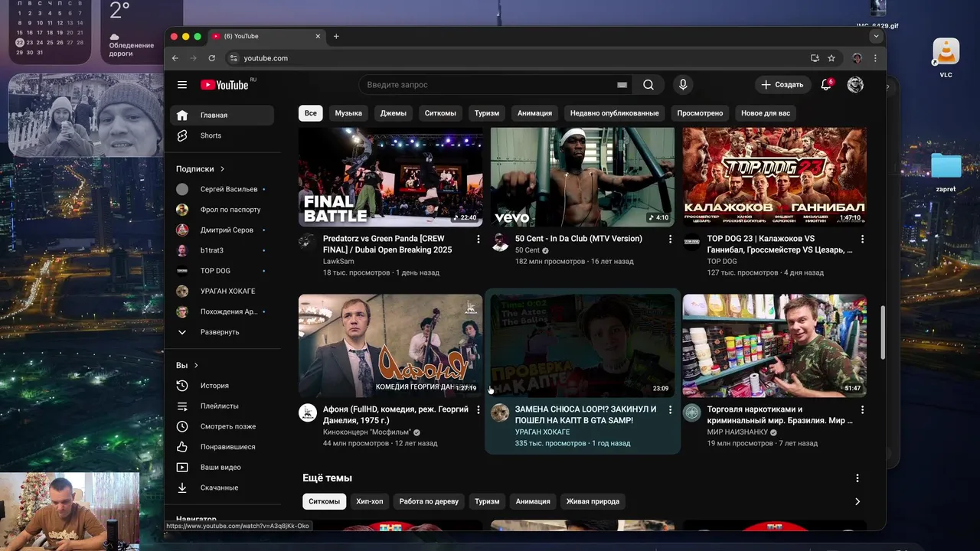Play the Афоня comedy thumbnail
This screenshot has height=551, width=980.
click(390, 346)
